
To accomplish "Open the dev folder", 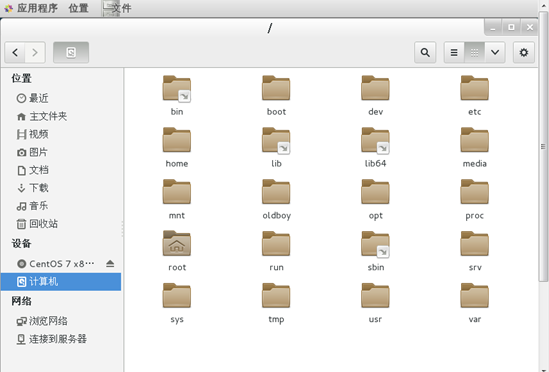I will click(375, 88).
